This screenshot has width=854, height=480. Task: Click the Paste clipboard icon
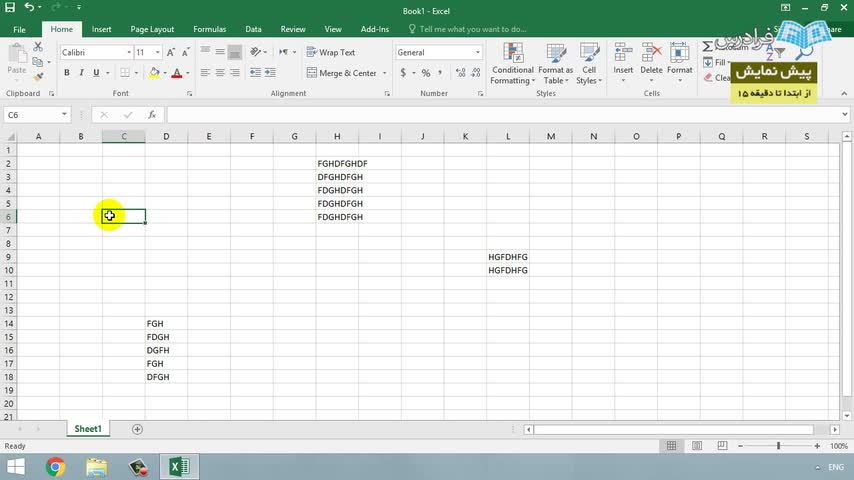[17, 54]
